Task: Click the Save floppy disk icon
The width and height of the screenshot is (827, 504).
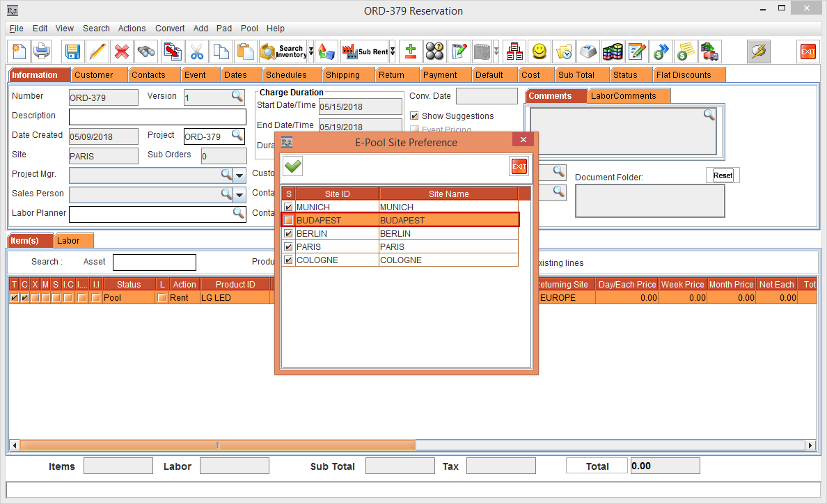Action: (x=72, y=52)
